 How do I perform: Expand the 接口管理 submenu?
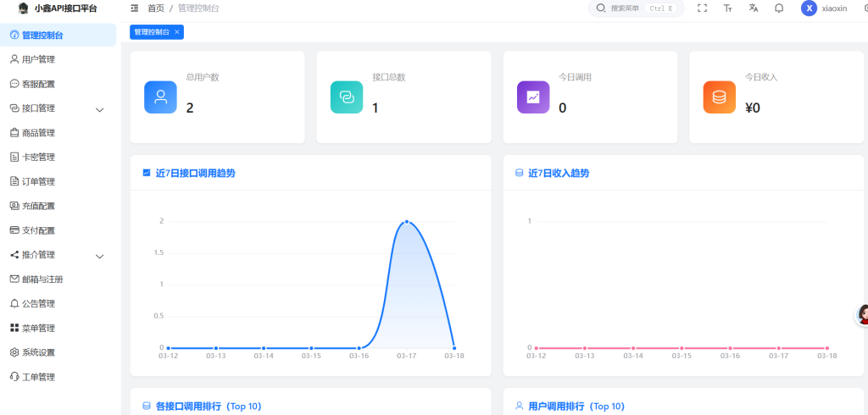(x=99, y=109)
